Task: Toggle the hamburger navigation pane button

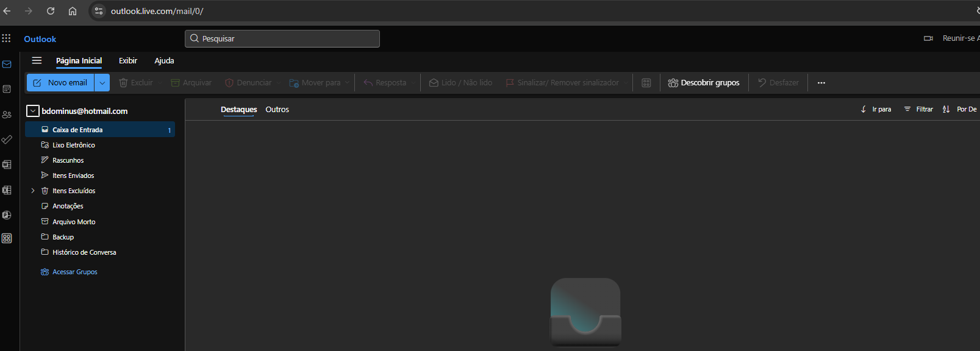Action: coord(37,60)
